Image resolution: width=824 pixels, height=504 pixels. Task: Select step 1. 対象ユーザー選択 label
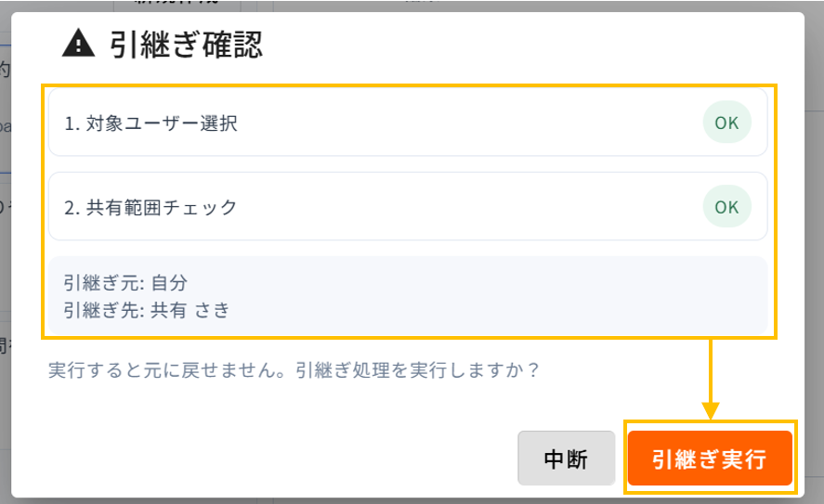click(150, 123)
